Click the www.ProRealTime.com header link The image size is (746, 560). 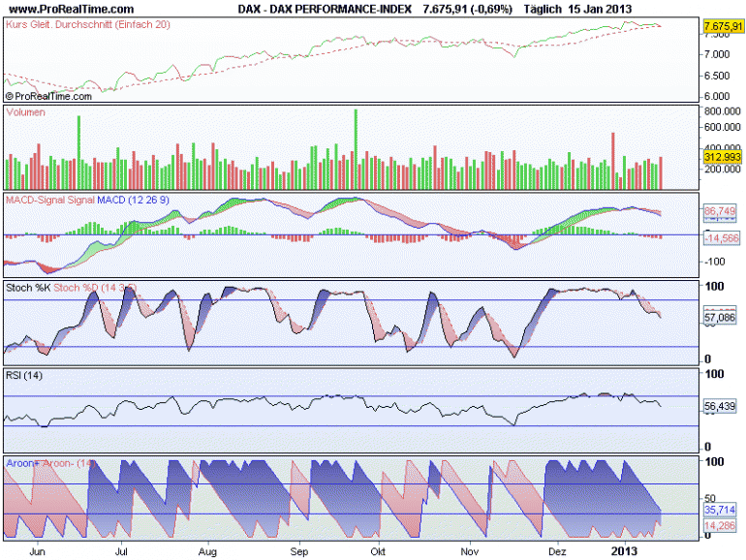tap(71, 9)
